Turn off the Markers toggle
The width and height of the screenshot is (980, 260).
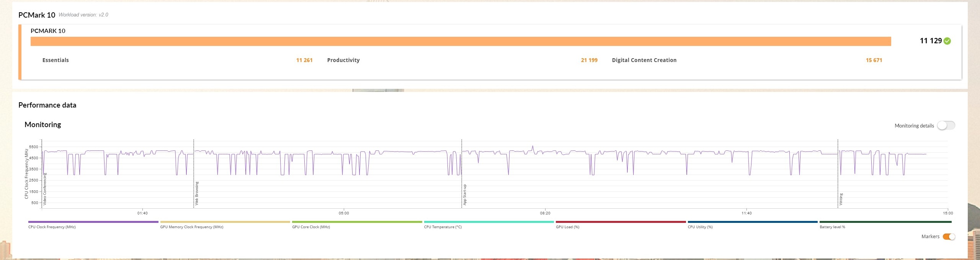point(949,237)
